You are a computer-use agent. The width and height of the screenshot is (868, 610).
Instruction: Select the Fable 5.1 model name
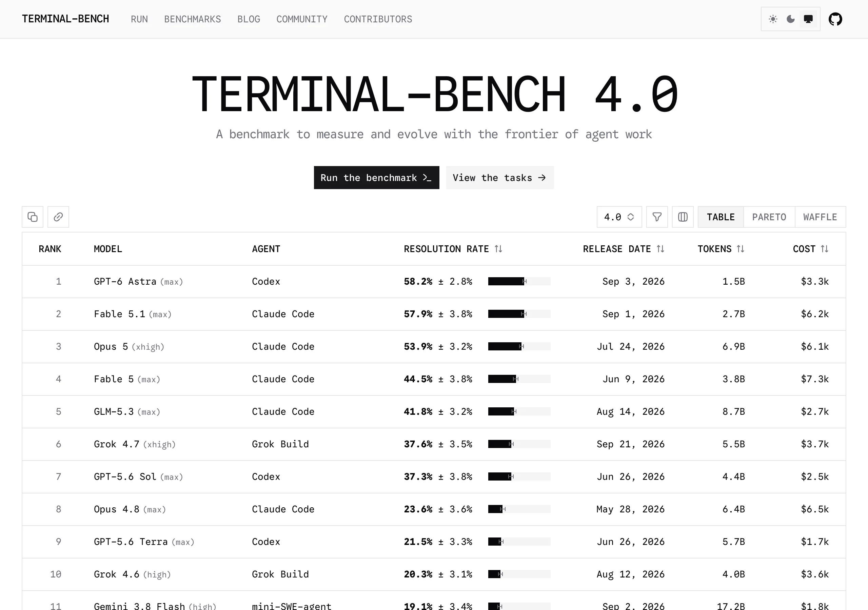pos(119,314)
